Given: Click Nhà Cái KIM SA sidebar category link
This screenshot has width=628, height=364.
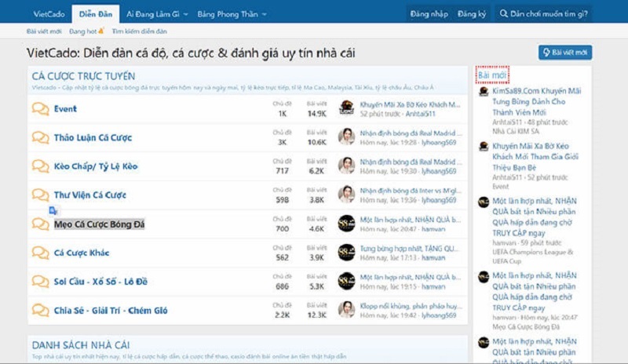Looking at the screenshot, I should (516, 131).
